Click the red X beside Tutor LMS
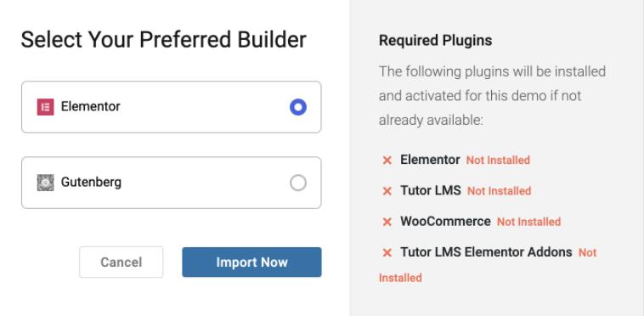The height and width of the screenshot is (316, 644). (x=387, y=191)
